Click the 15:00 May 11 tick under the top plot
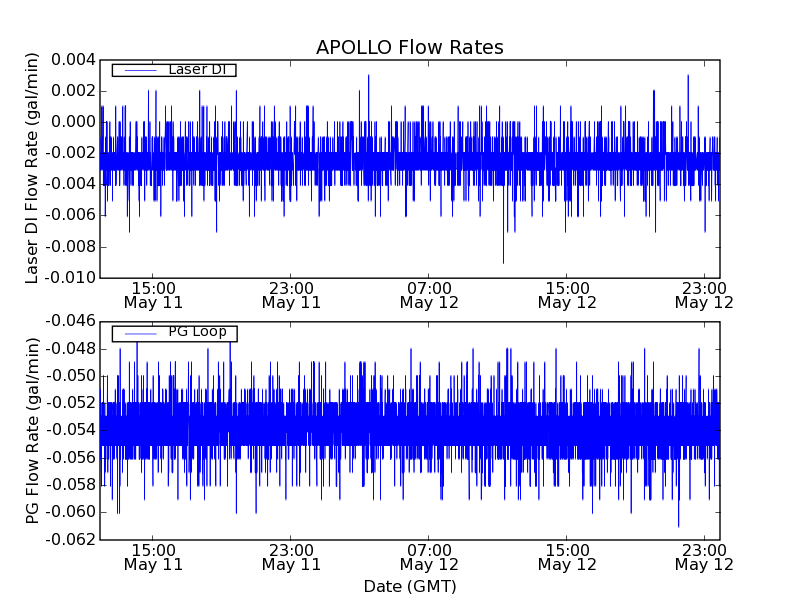Screen dimensions: 800x600 pos(153,294)
